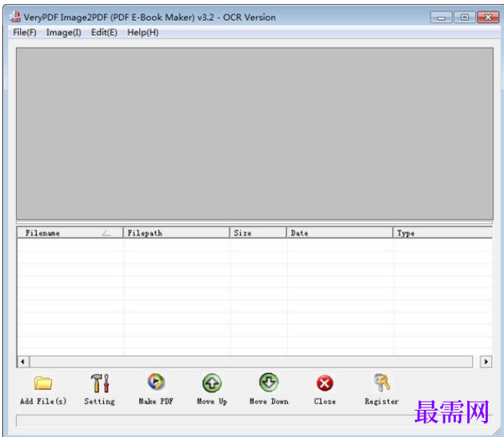Click the red Close X icon
Image resolution: width=504 pixels, height=437 pixels.
325,383
